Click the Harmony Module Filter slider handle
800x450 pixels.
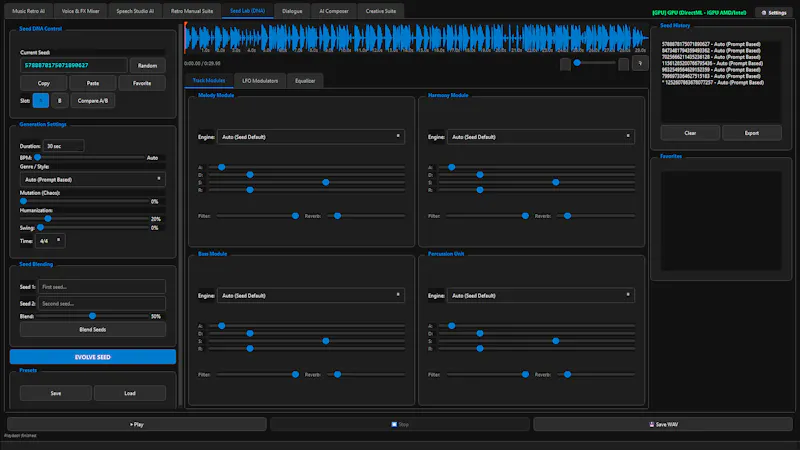[x=525, y=216]
